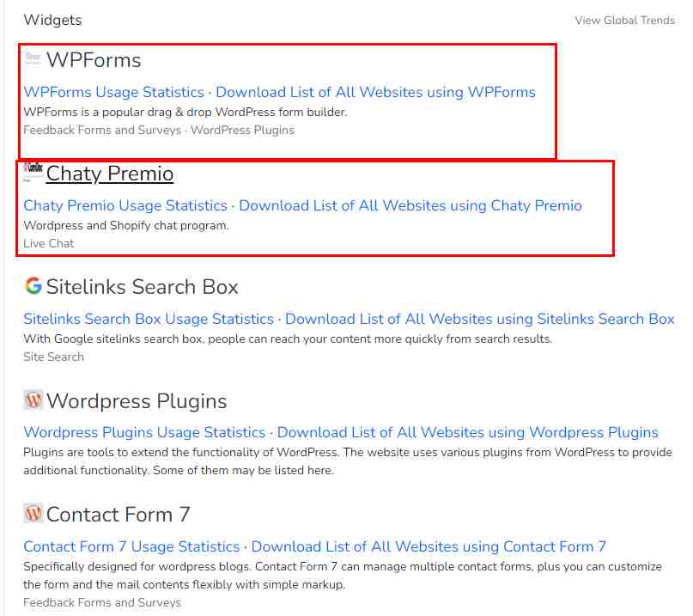The width and height of the screenshot is (693, 616).
Task: Open Feedback Forms and Surveys under Contact Form 7
Action: 102,602
